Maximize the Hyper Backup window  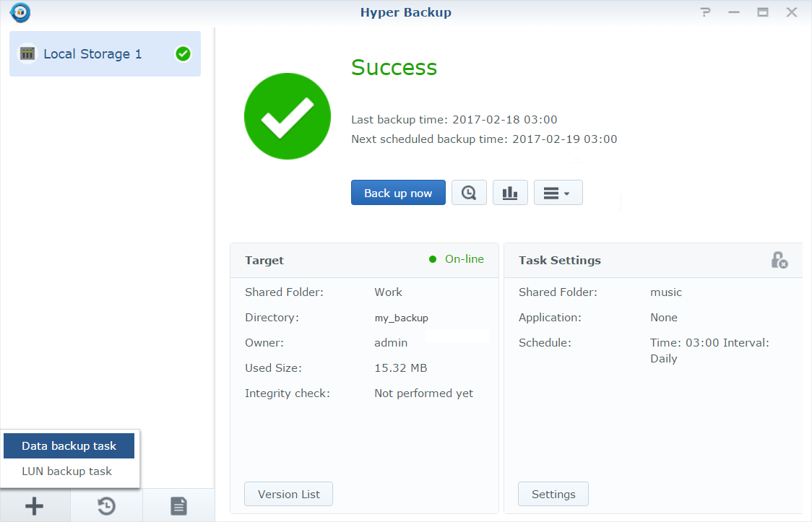click(x=762, y=12)
